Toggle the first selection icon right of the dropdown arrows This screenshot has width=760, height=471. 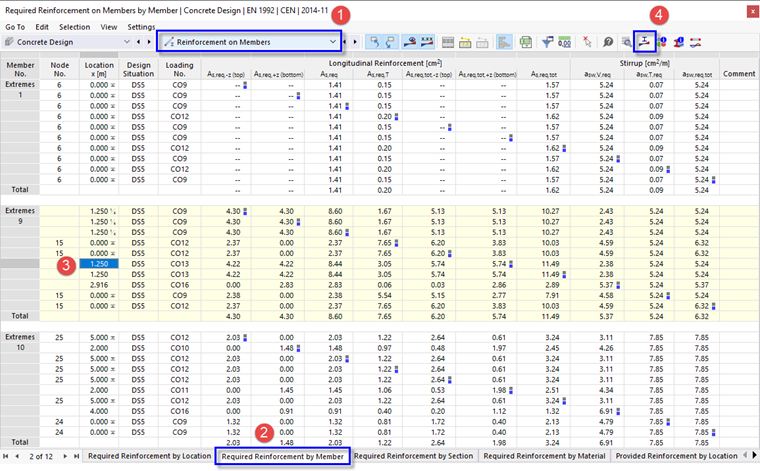pos(374,43)
